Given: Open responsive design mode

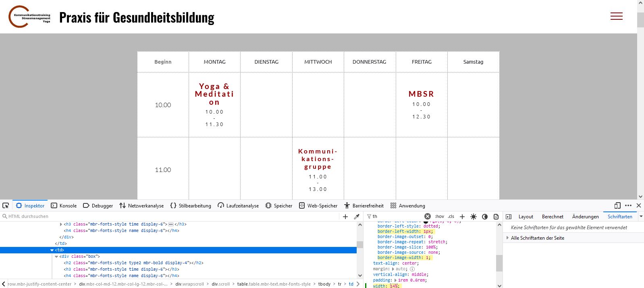Looking at the screenshot, I should click(617, 205).
